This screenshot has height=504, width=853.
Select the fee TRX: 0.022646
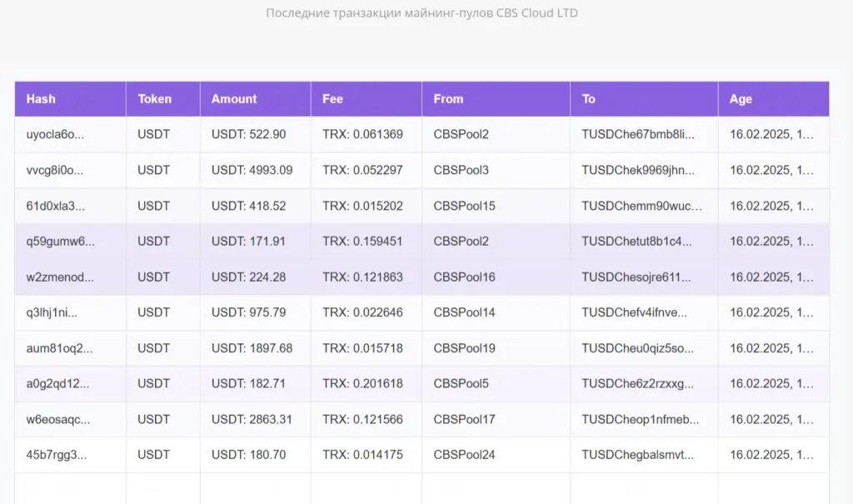tap(362, 312)
